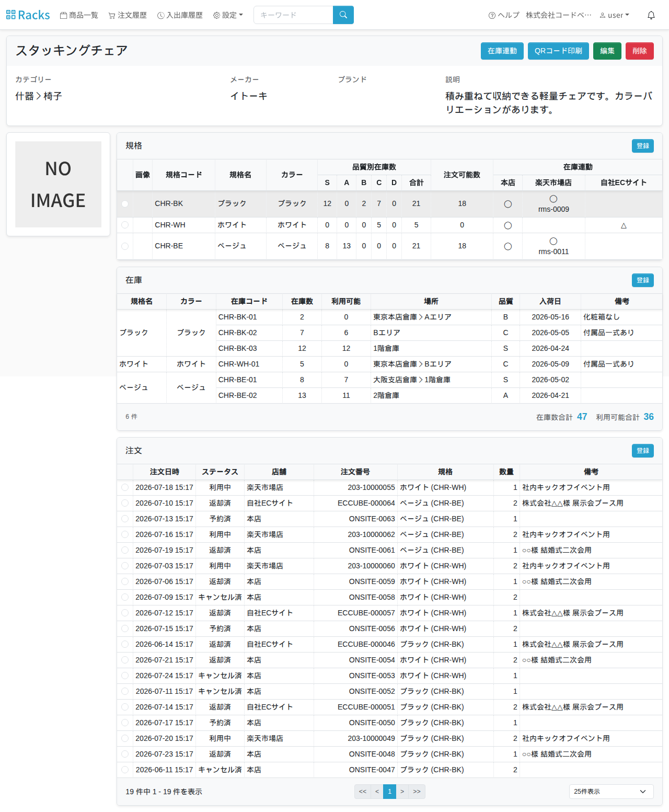Go to last page with >> button
Viewport: 669px width, 812px height.
(x=417, y=792)
